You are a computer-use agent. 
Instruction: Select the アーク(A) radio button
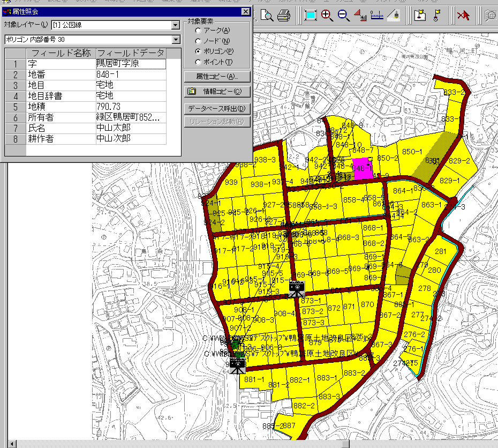click(199, 31)
